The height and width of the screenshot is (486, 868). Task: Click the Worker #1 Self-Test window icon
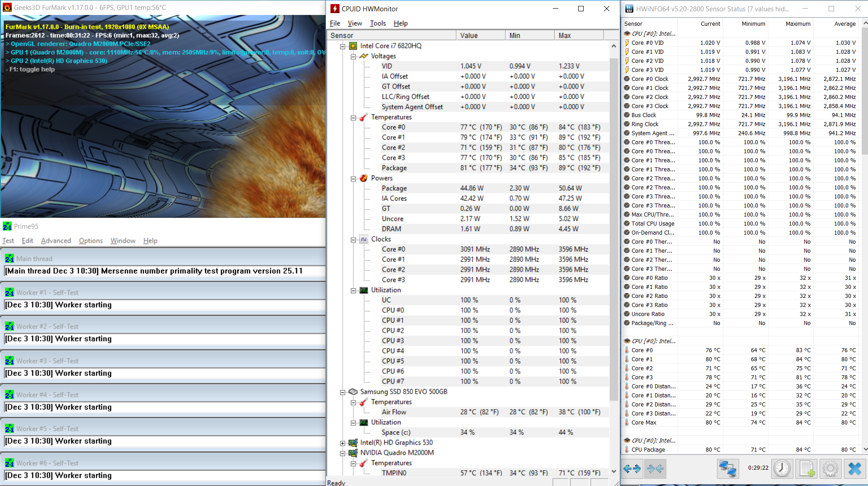point(9,293)
